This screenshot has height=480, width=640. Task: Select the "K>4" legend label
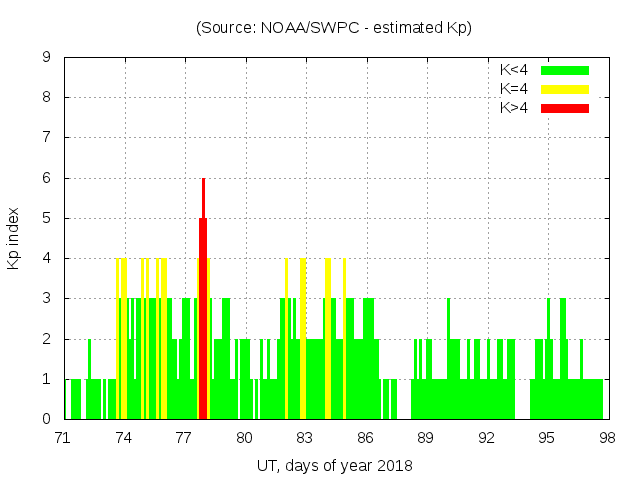click(x=515, y=108)
